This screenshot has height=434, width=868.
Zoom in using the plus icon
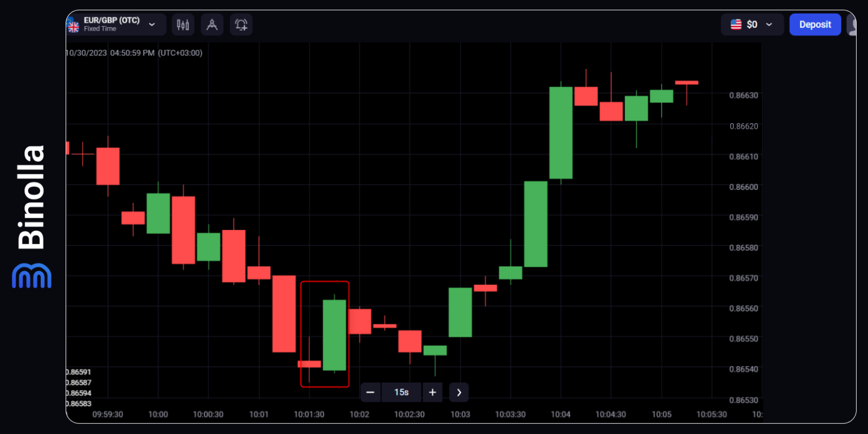433,392
